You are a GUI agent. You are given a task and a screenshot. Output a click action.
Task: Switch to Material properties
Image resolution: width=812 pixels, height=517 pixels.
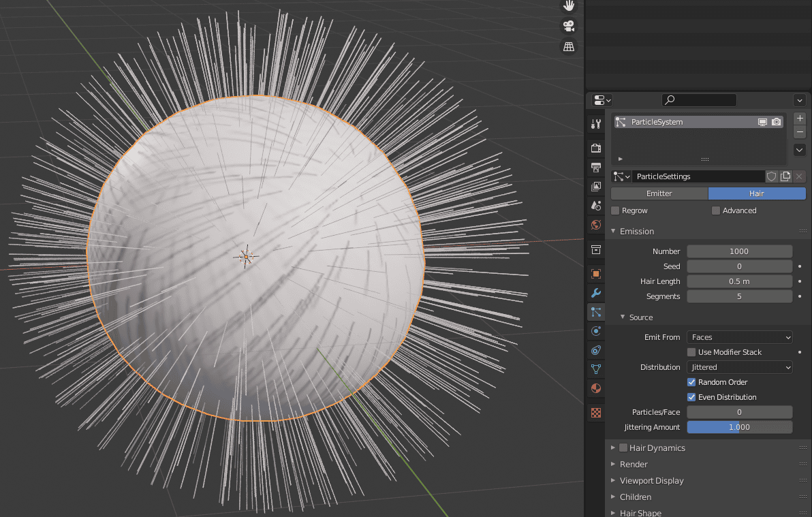595,388
